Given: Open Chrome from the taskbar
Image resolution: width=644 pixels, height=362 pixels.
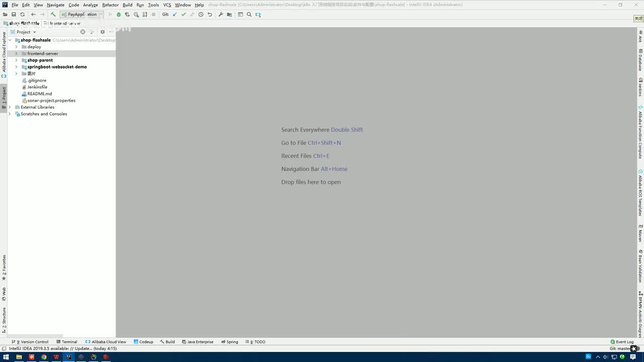Looking at the screenshot, I should point(44,357).
